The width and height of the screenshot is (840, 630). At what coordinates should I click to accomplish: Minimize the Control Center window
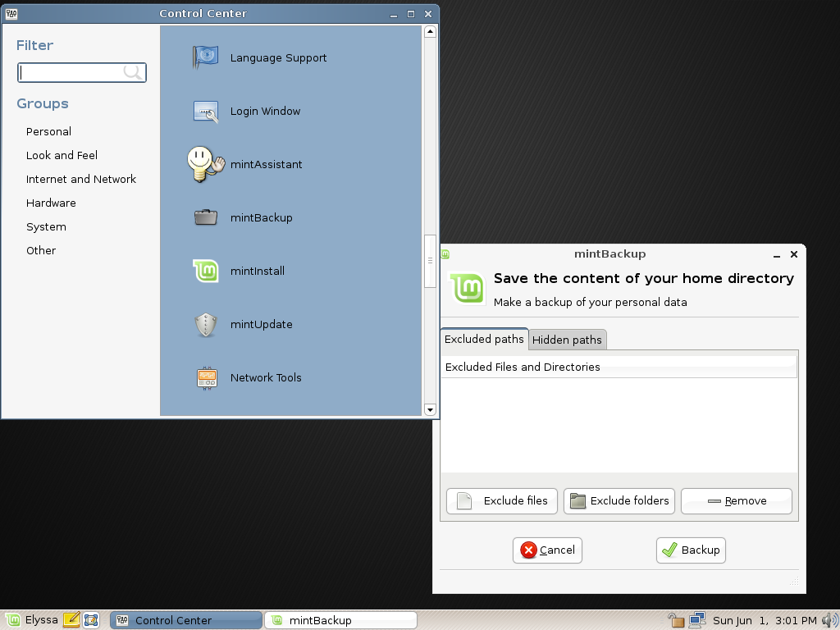coord(394,15)
